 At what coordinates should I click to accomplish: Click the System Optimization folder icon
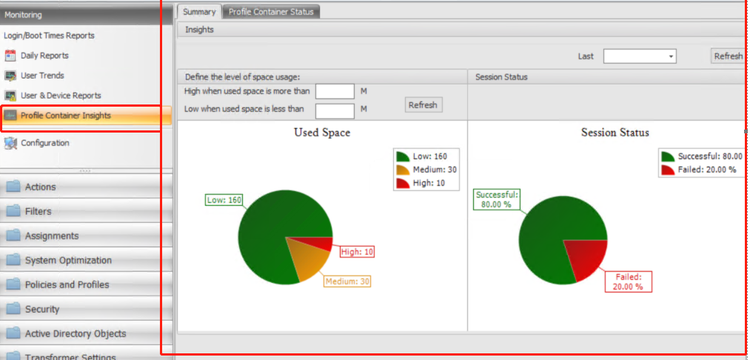coord(13,260)
